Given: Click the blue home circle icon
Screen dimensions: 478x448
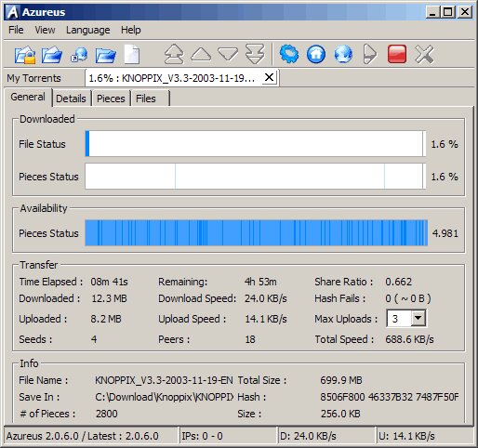Looking at the screenshot, I should [316, 55].
